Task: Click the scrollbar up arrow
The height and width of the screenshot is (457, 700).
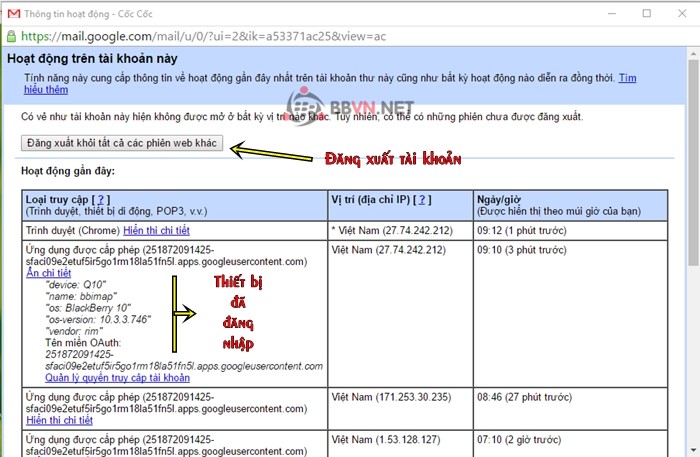Action: [691, 57]
